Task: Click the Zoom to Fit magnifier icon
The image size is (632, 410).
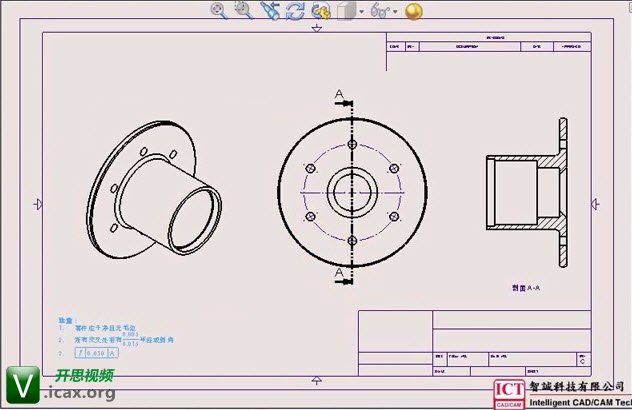Action: 219,11
